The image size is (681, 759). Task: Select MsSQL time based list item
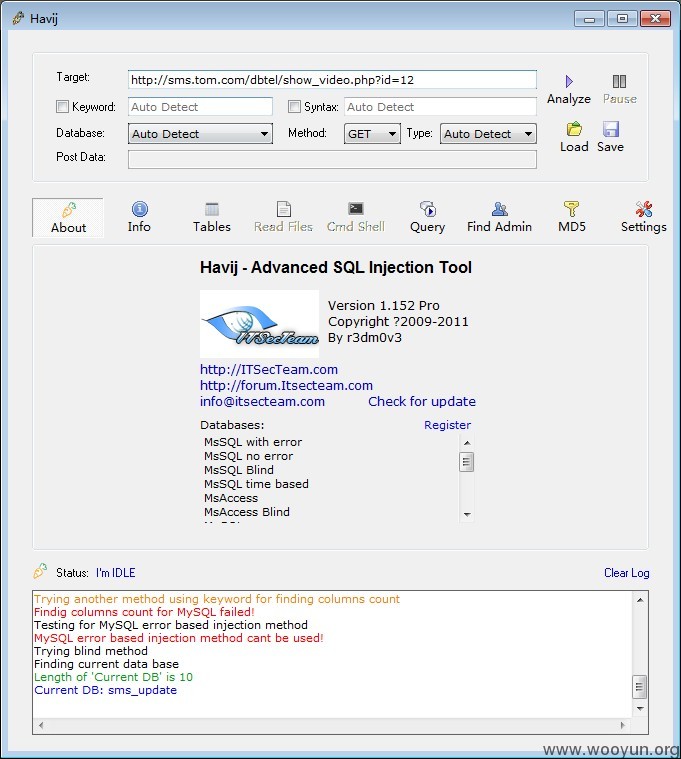coord(256,484)
